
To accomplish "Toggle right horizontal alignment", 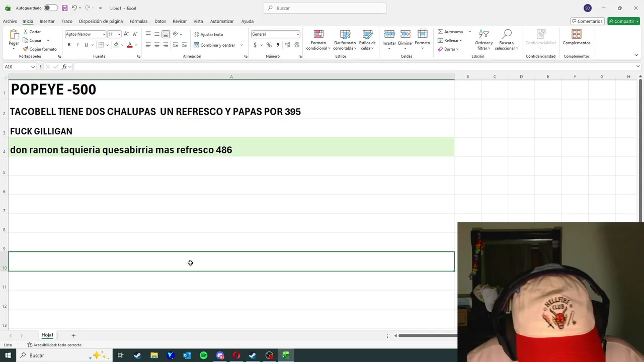I will (x=166, y=45).
